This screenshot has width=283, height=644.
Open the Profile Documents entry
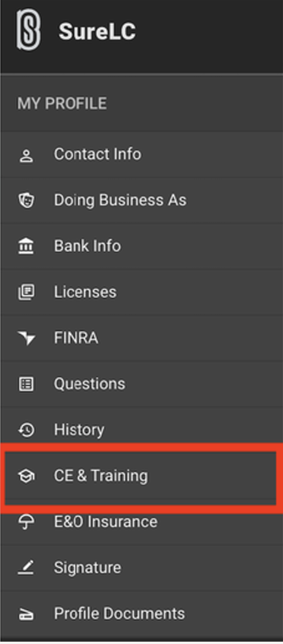click(141, 615)
